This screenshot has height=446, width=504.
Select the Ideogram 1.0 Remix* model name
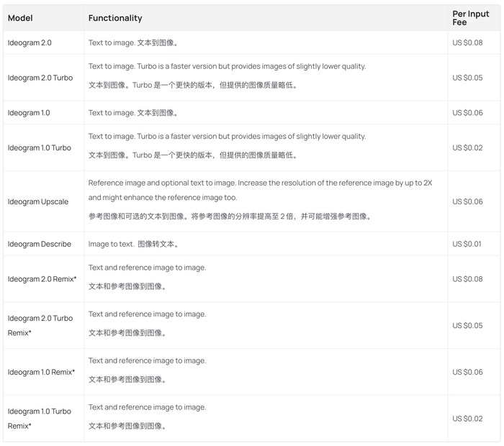(x=42, y=372)
